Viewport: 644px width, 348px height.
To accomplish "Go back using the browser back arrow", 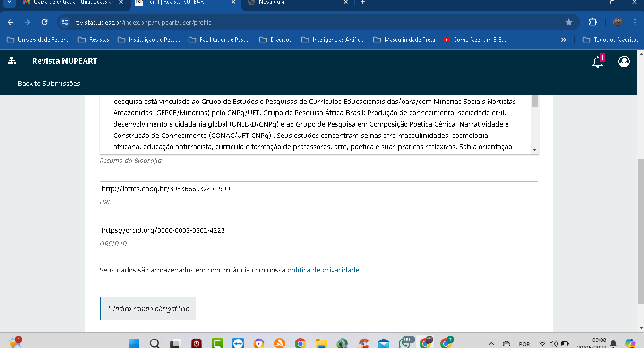I will (x=11, y=22).
